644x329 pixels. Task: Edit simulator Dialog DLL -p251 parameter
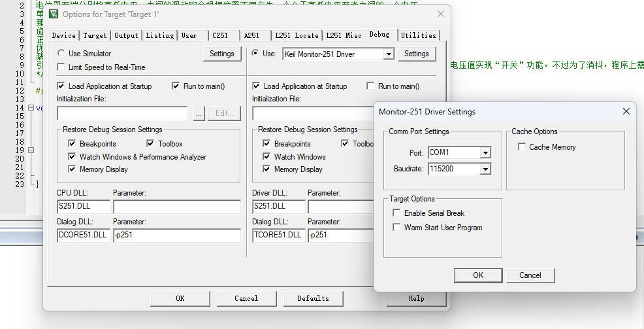[x=177, y=235]
